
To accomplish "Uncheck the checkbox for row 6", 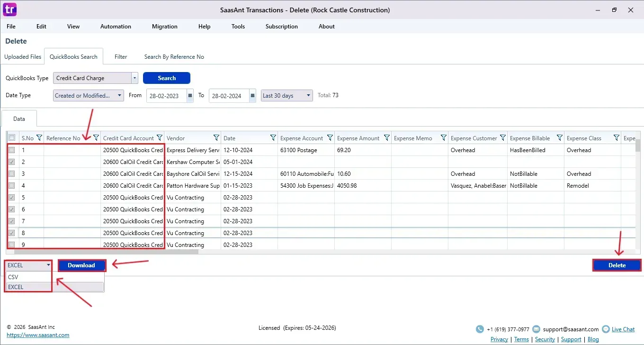I will 12,209.
